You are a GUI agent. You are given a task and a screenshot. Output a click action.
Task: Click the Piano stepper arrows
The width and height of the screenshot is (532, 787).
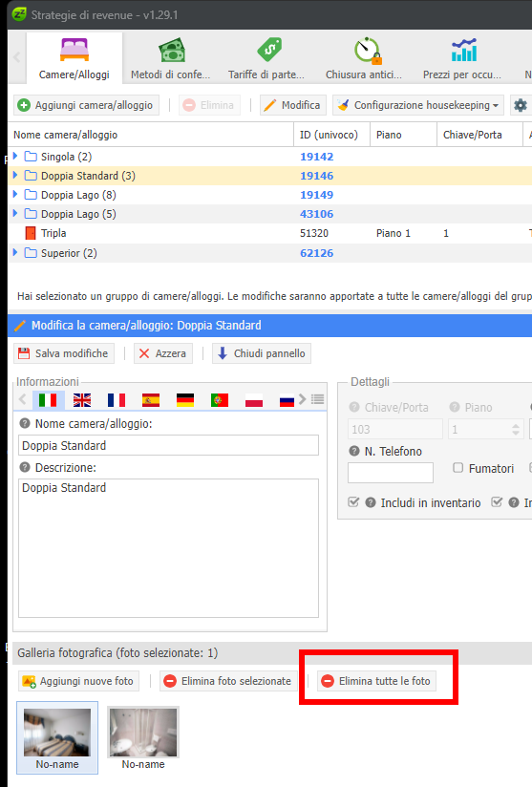tap(516, 429)
